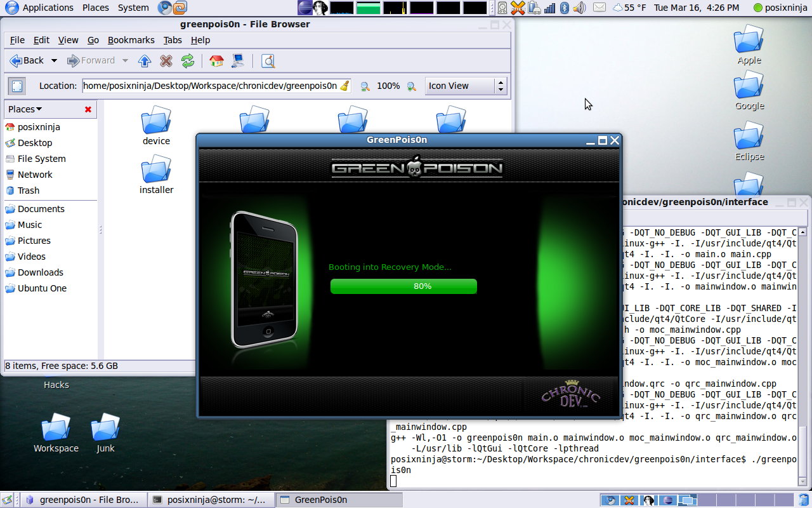Open the Computer location in the File Browser toolbar
Screen dimensions: 812x508
point(238,61)
